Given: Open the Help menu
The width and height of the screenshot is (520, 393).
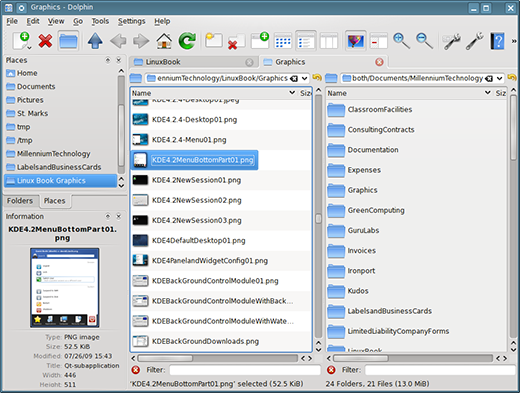Looking at the screenshot, I should point(162,21).
